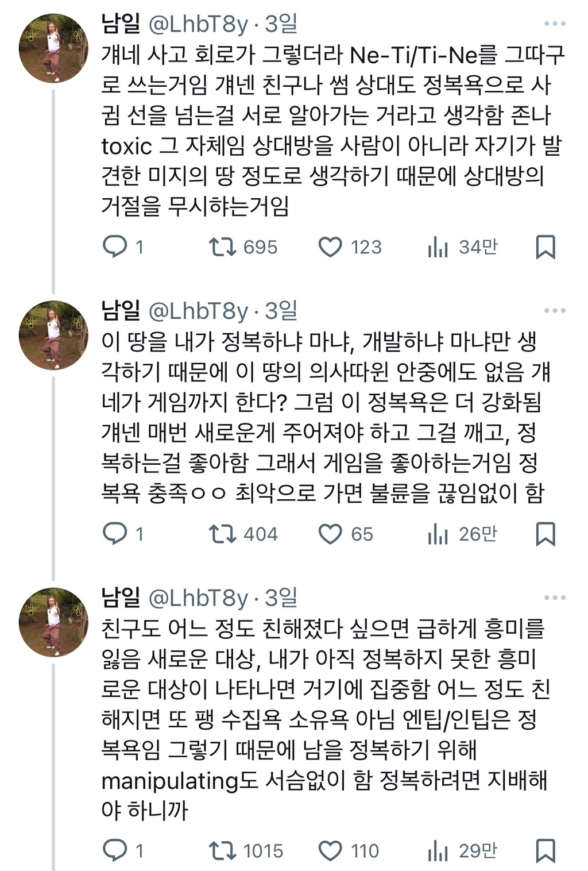The height and width of the screenshot is (871, 588).
Task: Like the tweet with 110 likes
Action: (330, 850)
